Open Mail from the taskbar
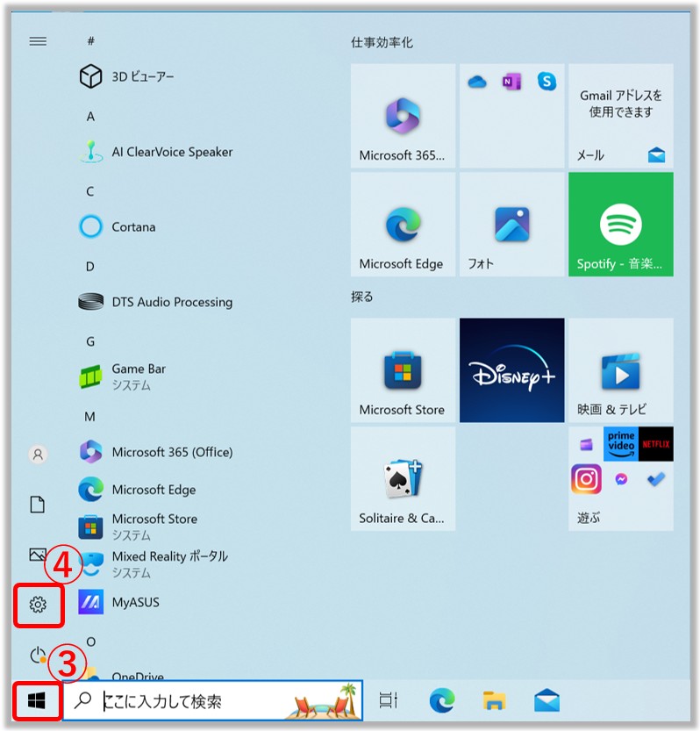 (x=546, y=700)
